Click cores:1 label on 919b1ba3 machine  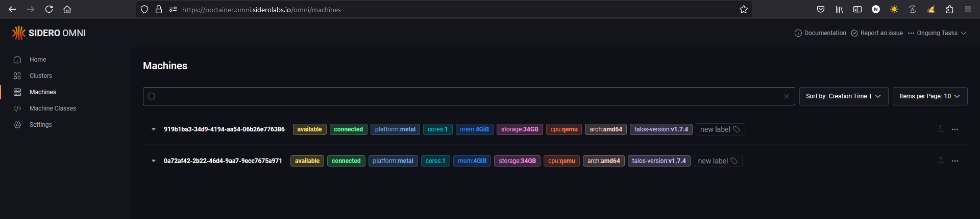click(x=437, y=129)
